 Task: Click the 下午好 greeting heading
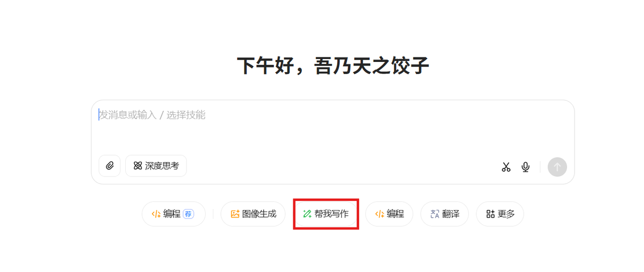[333, 66]
